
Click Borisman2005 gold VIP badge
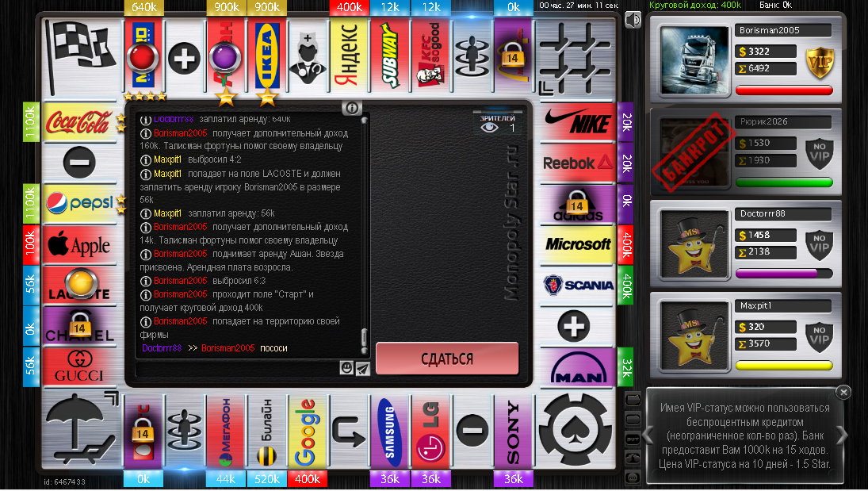(x=820, y=63)
